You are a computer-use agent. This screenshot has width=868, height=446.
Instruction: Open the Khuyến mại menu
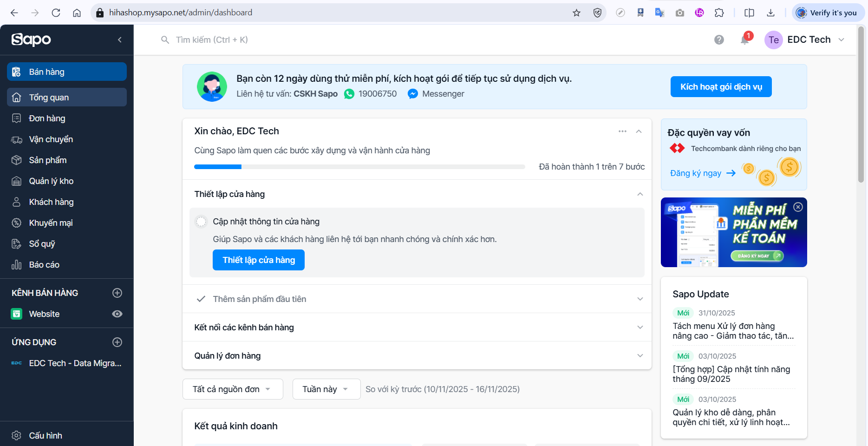(x=67, y=223)
